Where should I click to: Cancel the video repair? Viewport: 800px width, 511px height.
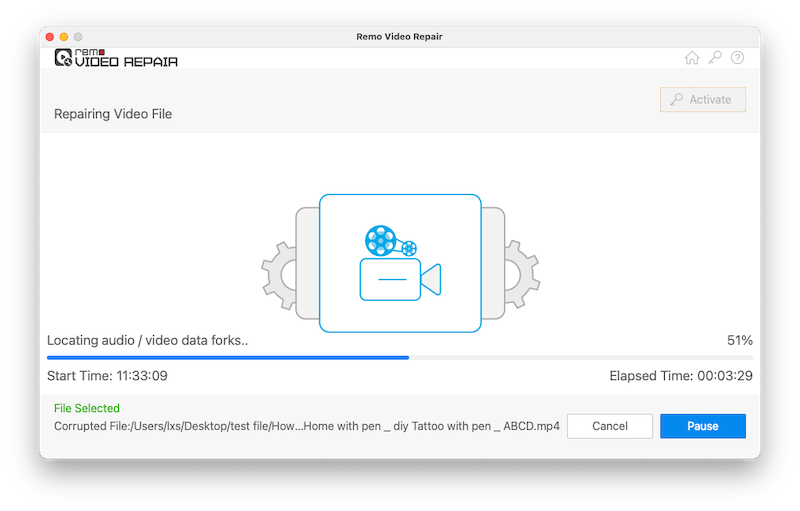pyautogui.click(x=610, y=426)
